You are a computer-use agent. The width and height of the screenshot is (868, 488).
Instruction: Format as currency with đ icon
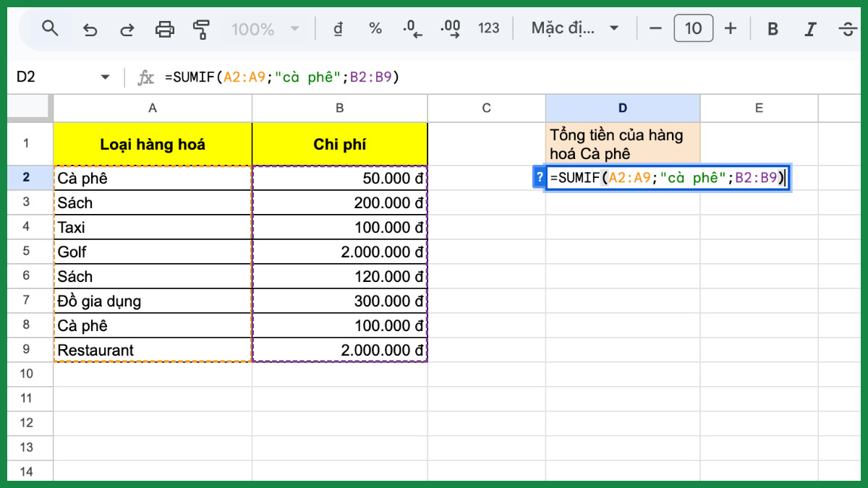[337, 29]
